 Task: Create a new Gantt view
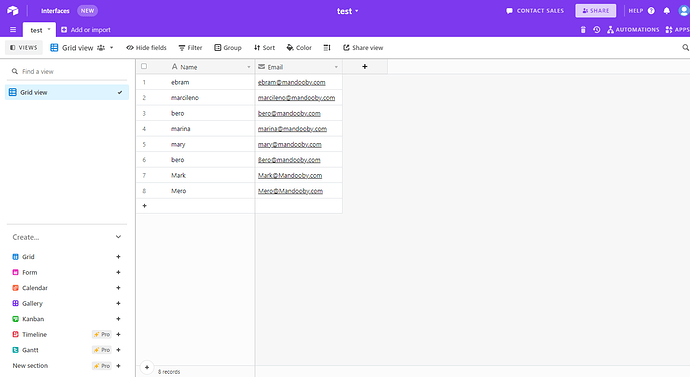point(118,350)
